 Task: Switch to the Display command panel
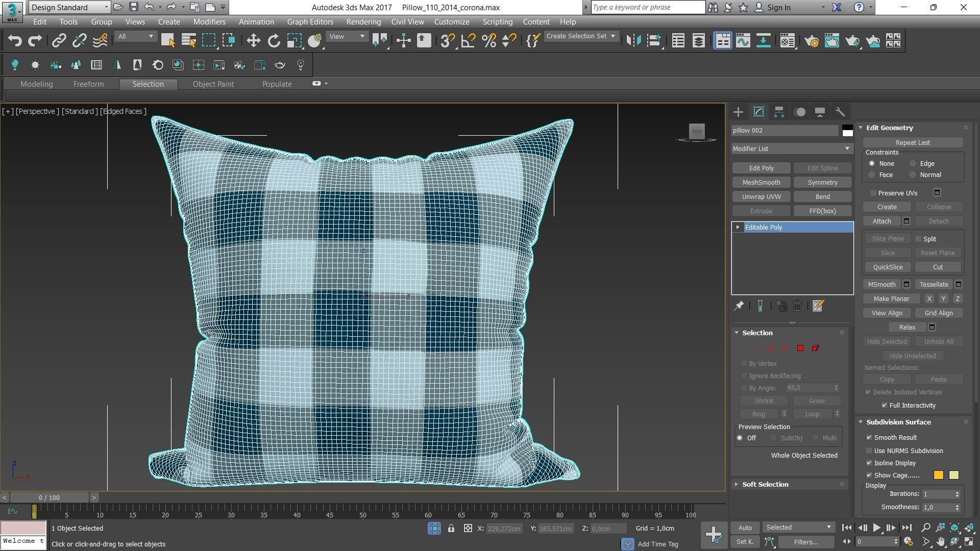(x=820, y=112)
